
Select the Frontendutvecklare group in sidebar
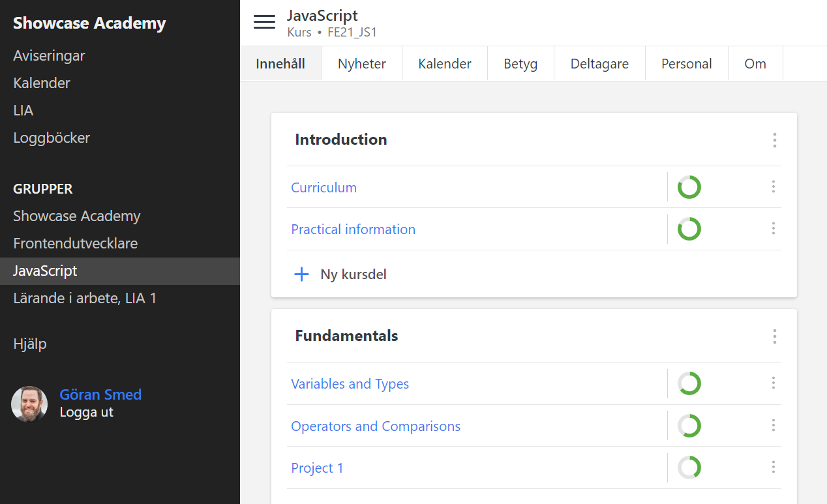pyautogui.click(x=75, y=243)
